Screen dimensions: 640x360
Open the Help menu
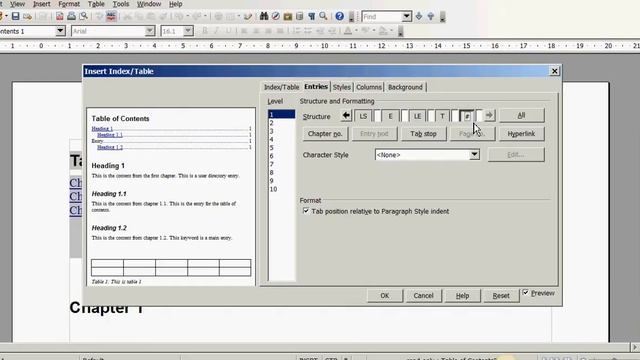176,4
